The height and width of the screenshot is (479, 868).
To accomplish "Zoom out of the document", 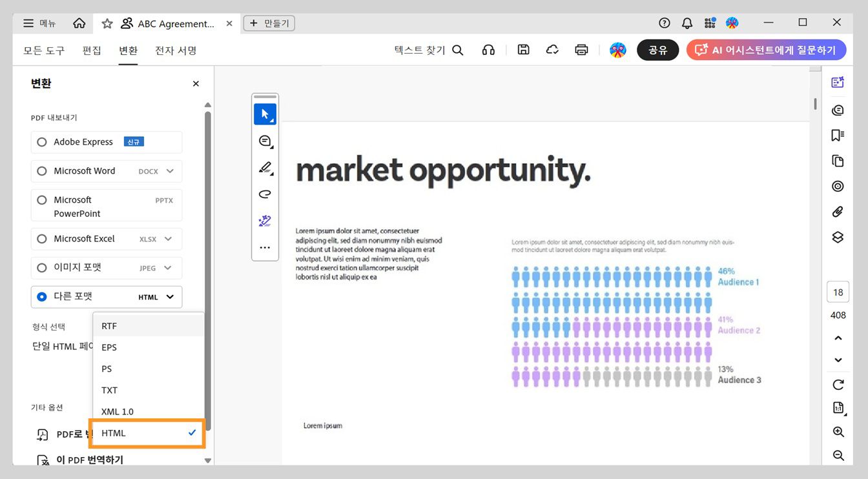I will tap(838, 455).
